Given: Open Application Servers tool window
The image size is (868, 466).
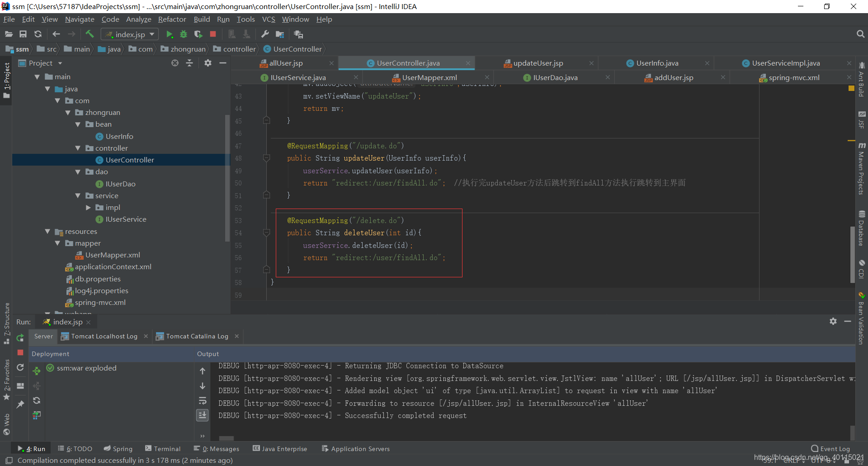Looking at the screenshot, I should (356, 449).
